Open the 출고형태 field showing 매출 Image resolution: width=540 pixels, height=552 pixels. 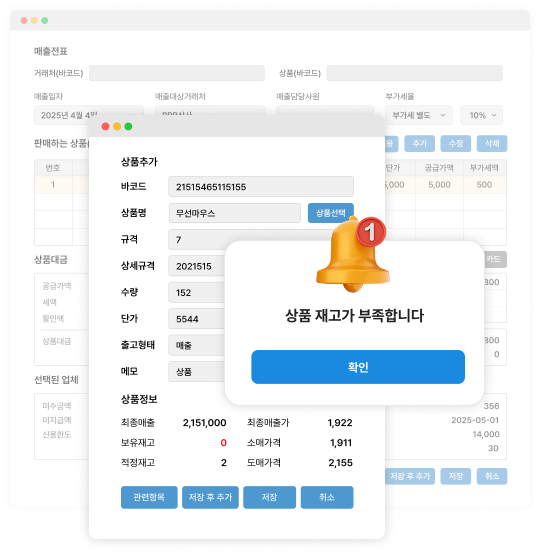196,345
